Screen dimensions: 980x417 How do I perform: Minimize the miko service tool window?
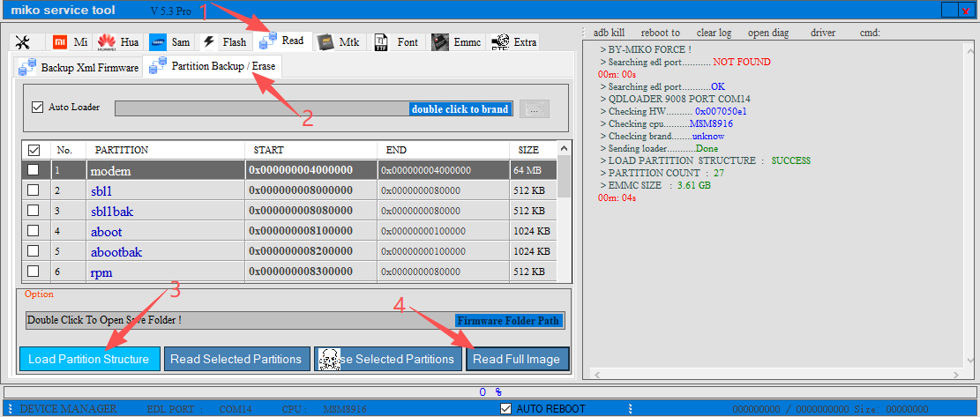point(950,10)
